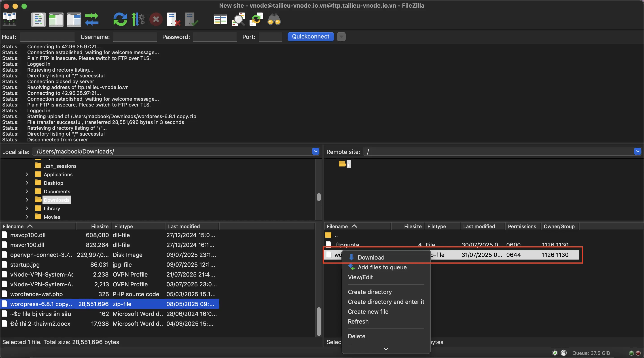This screenshot has height=358, width=644.
Task: Expand the Desktop folder in local tree
Action: click(27, 183)
